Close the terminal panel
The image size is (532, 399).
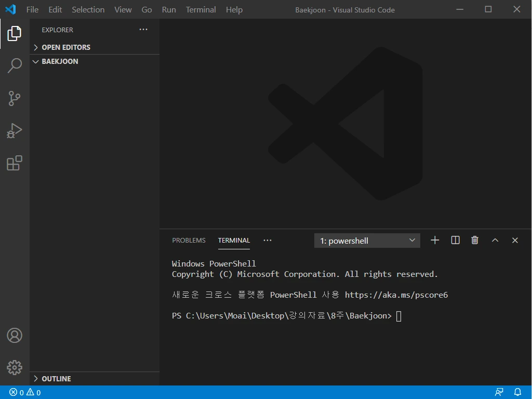(515, 240)
